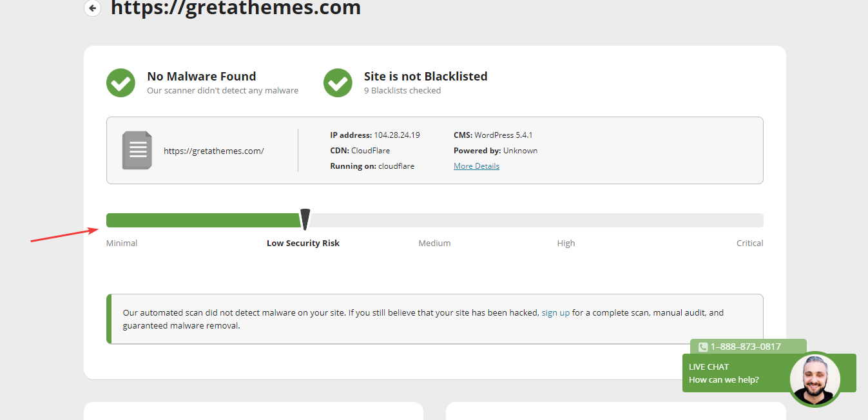
Task: Click the black security risk gauge marker
Action: [305, 219]
